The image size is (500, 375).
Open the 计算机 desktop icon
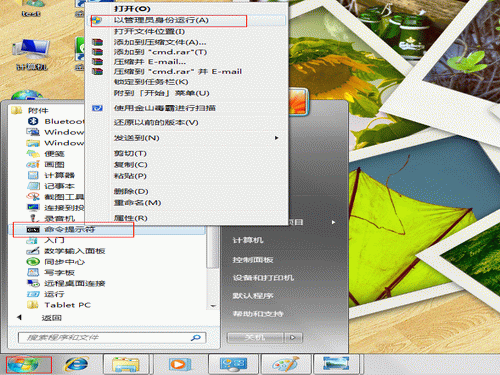click(x=32, y=54)
